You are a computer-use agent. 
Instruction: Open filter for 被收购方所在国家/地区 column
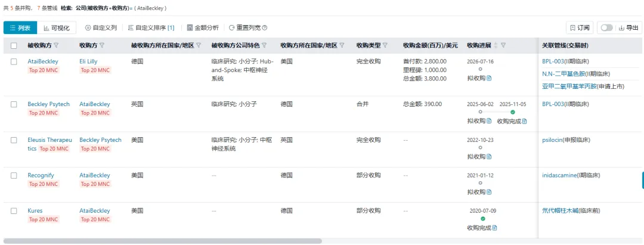(x=199, y=45)
